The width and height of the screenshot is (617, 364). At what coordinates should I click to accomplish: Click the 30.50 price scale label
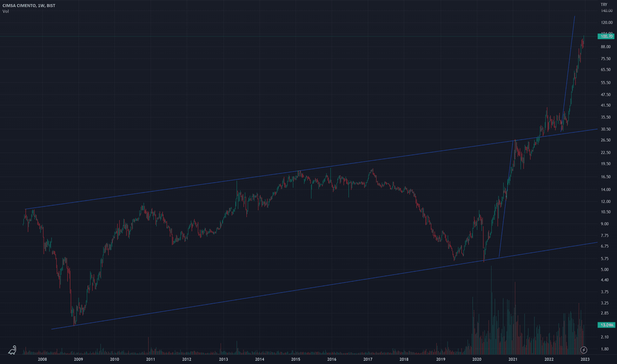pyautogui.click(x=606, y=130)
